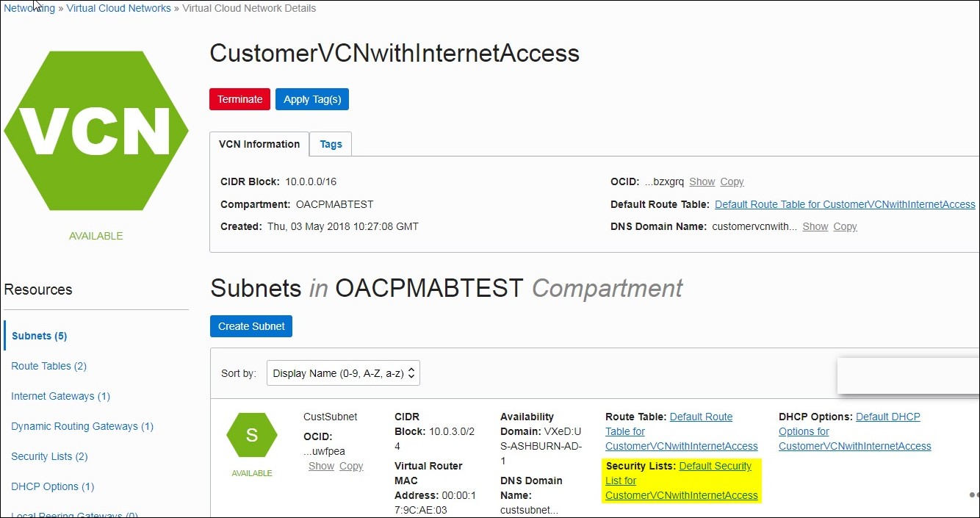The image size is (980, 518).
Task: Open Route Tables (2) in Resources
Action: tap(48, 366)
